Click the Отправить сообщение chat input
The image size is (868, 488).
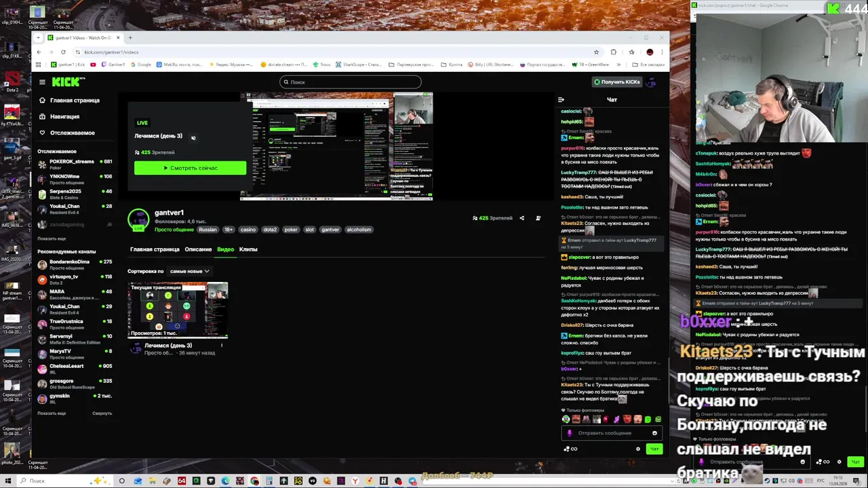(610, 433)
